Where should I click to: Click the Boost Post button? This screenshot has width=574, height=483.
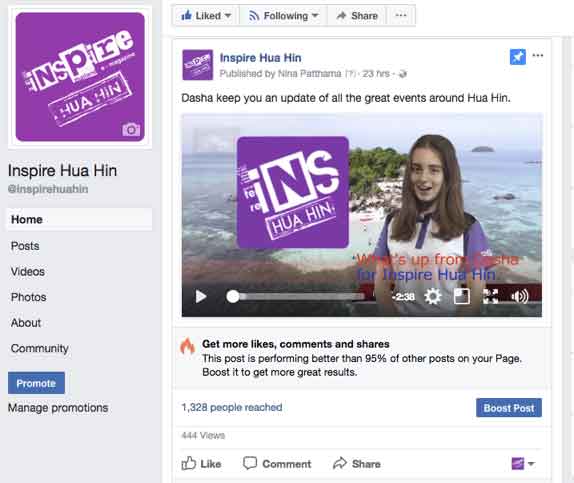[x=509, y=408]
